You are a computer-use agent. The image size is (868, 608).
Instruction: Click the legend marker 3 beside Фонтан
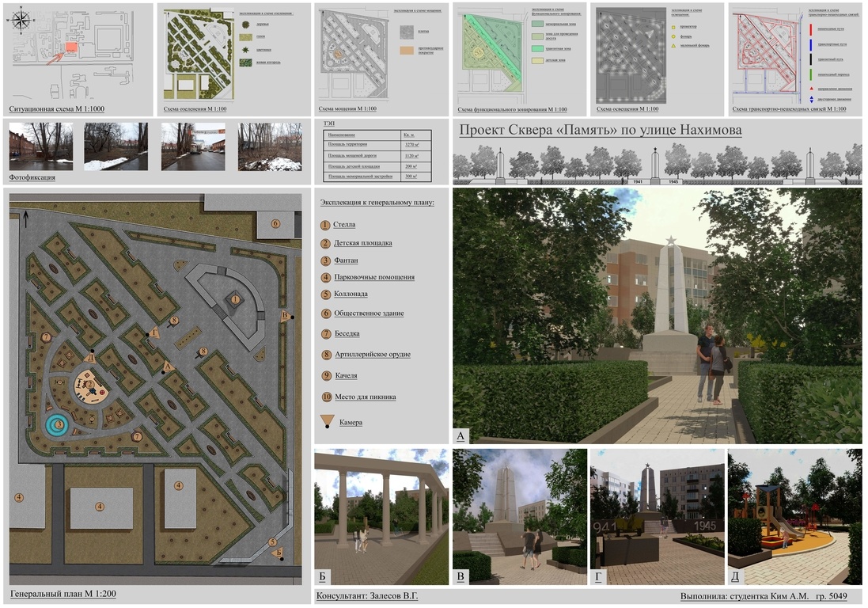(325, 260)
